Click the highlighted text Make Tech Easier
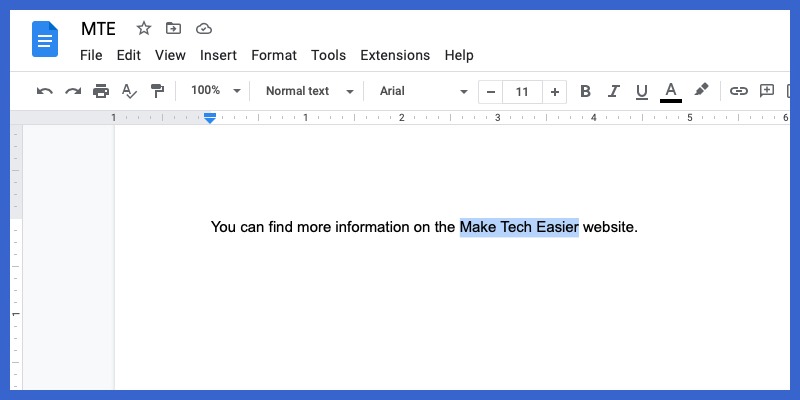Image resolution: width=800 pixels, height=400 pixels. tap(519, 227)
